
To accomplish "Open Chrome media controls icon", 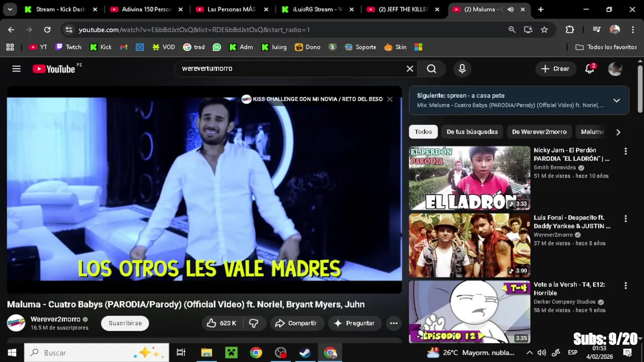I will [596, 30].
